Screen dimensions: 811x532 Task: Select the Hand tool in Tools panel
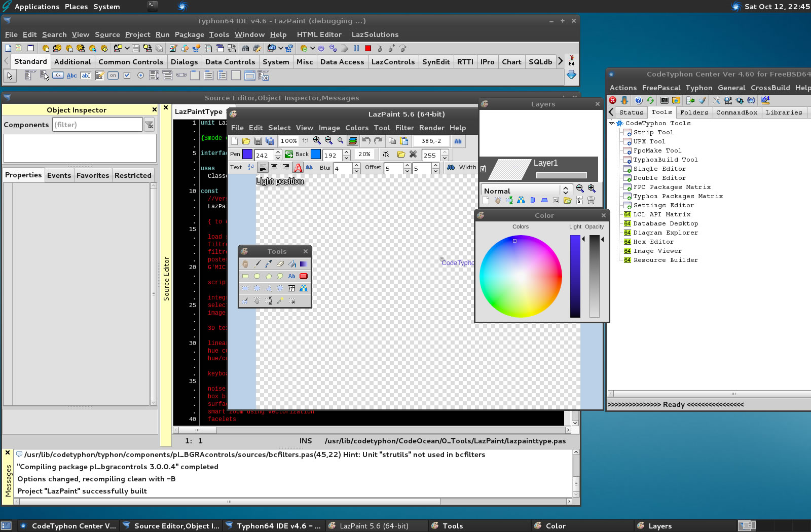click(245, 264)
